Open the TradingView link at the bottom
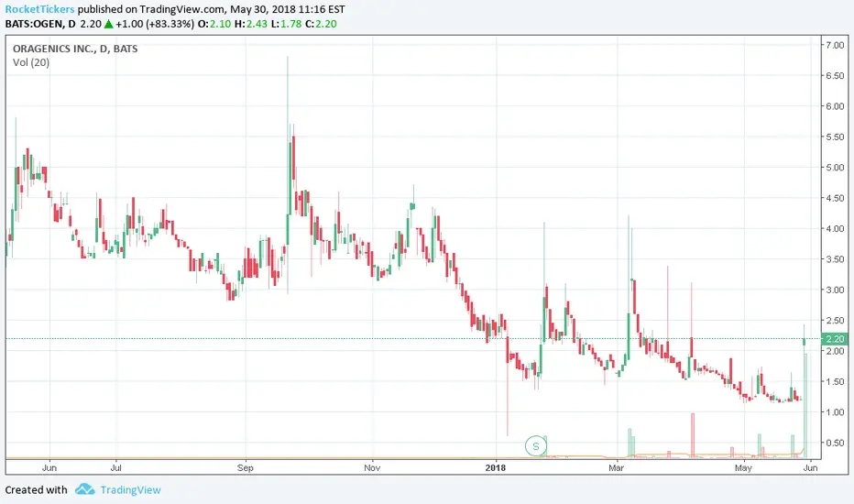The image size is (854, 504). [x=131, y=490]
